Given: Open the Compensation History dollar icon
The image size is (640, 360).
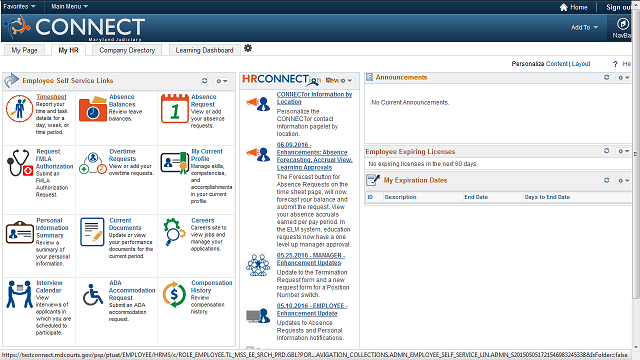Looking at the screenshot, I should pyautogui.click(x=174, y=294).
